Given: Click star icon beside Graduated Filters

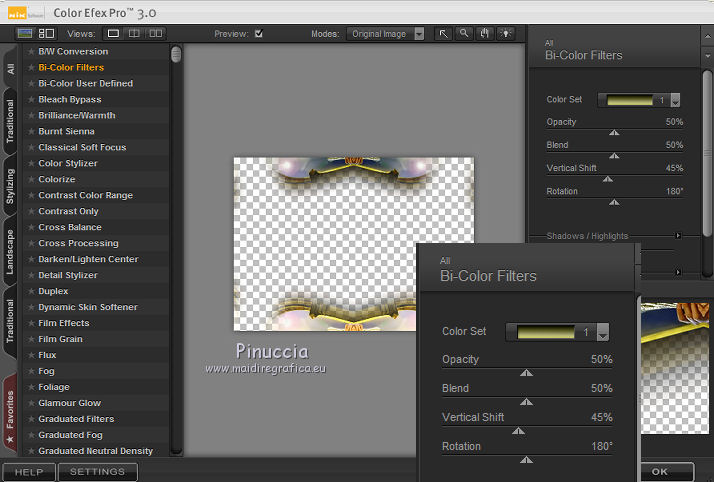Looking at the screenshot, I should (31, 419).
